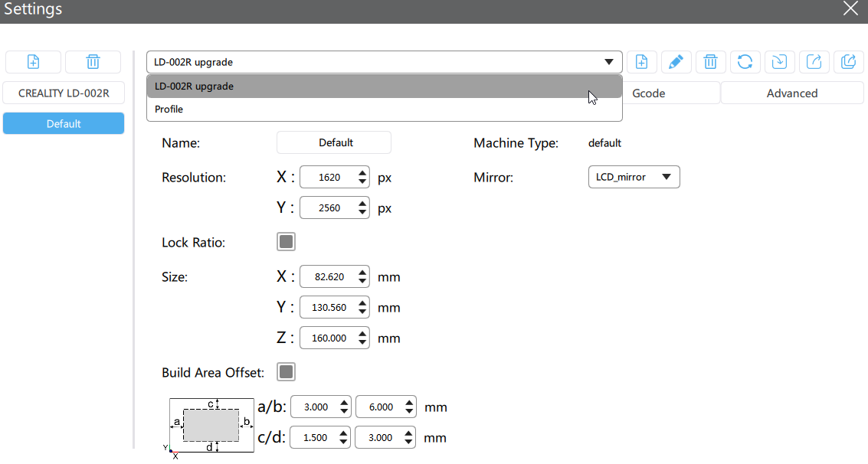
Task: Add a new machine in the left panel
Action: (x=33, y=62)
